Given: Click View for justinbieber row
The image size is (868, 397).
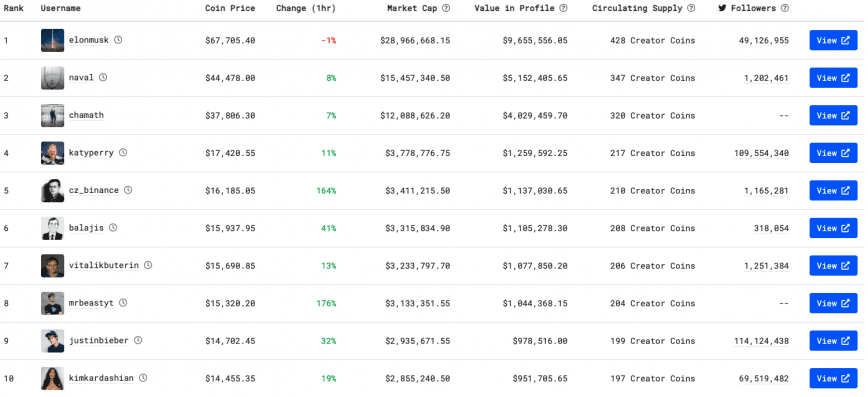Looking at the screenshot, I should click(x=833, y=341).
